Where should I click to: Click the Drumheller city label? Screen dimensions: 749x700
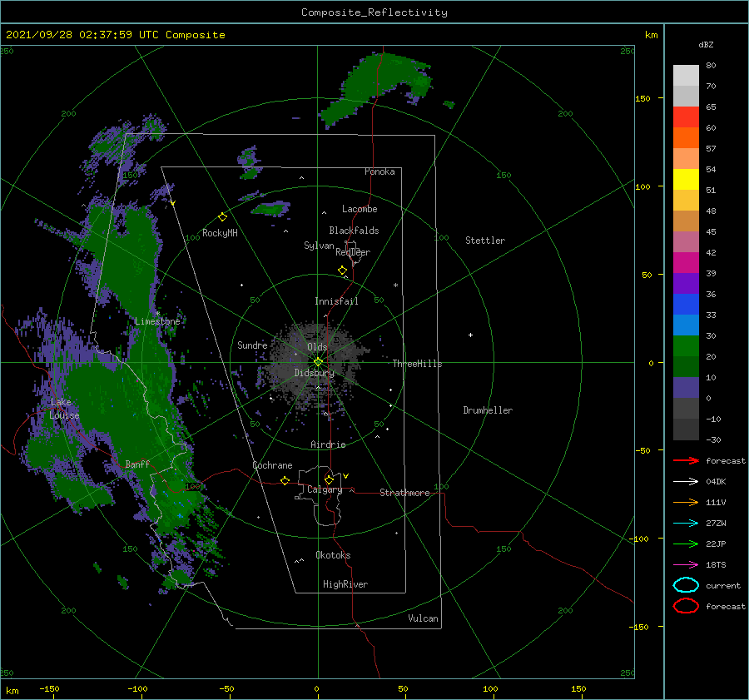[x=488, y=410]
